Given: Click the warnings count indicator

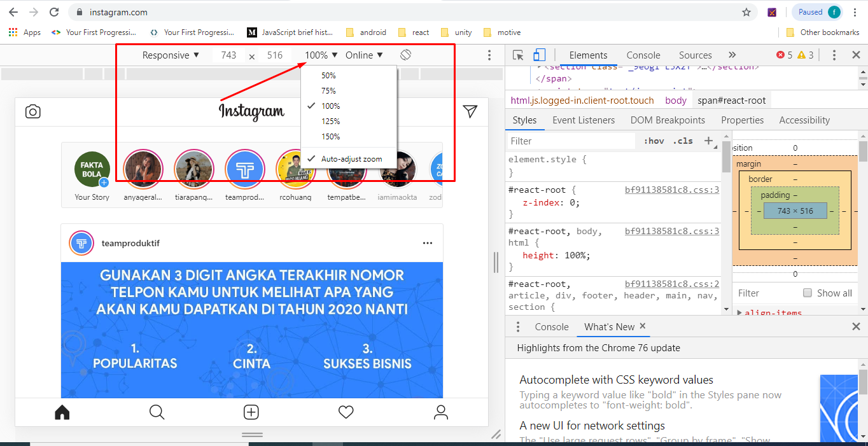Looking at the screenshot, I should tap(805, 55).
